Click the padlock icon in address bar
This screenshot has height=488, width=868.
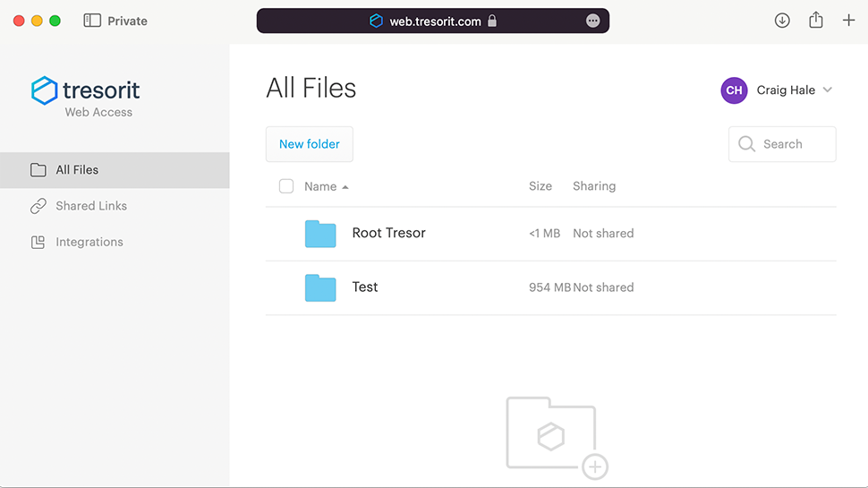tap(492, 21)
